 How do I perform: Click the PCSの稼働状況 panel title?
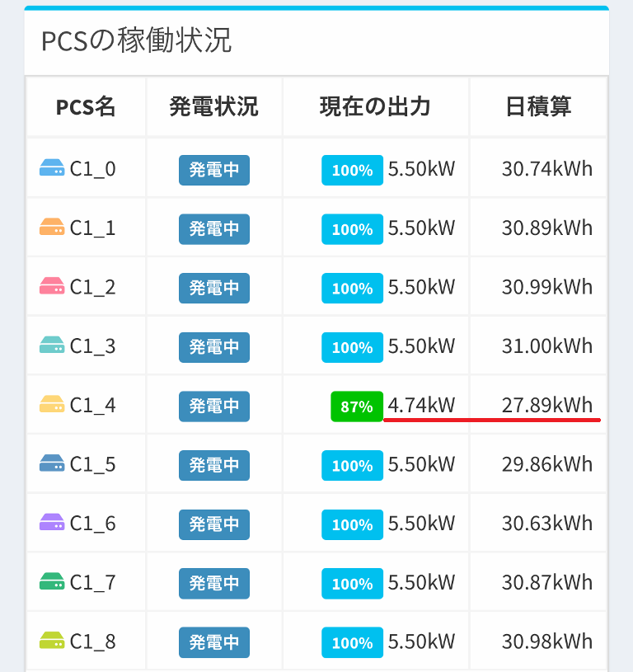click(x=136, y=40)
